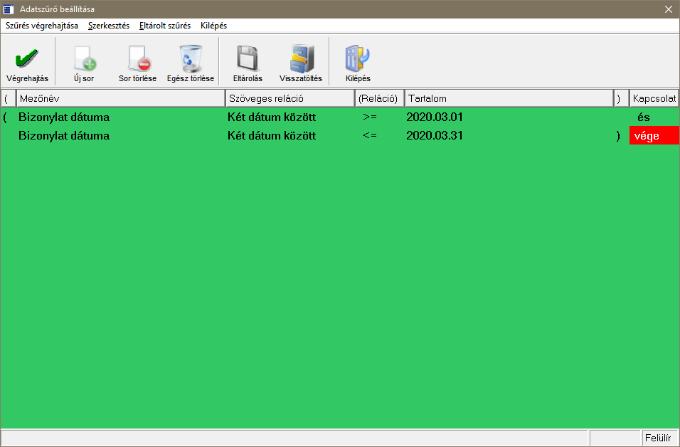The width and height of the screenshot is (680, 447).
Task: Click the Felülír status bar indicator
Action: (x=657, y=439)
